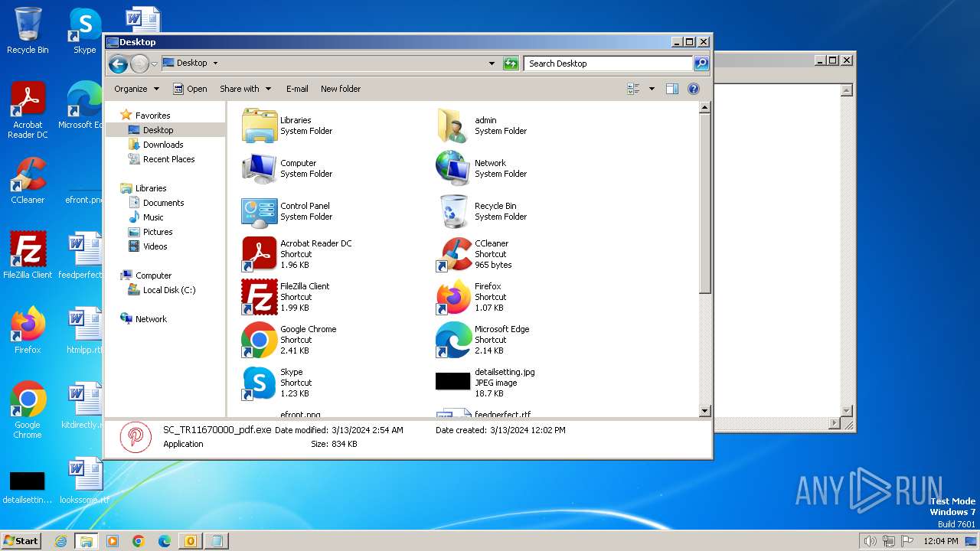
Task: Open Chrome from the taskbar
Action: pos(139,541)
